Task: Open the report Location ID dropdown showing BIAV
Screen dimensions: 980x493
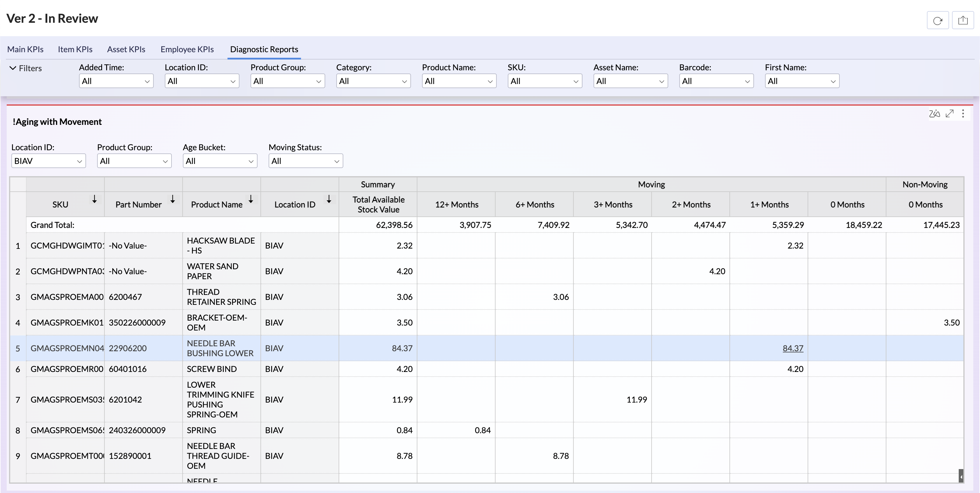Action: coord(48,161)
